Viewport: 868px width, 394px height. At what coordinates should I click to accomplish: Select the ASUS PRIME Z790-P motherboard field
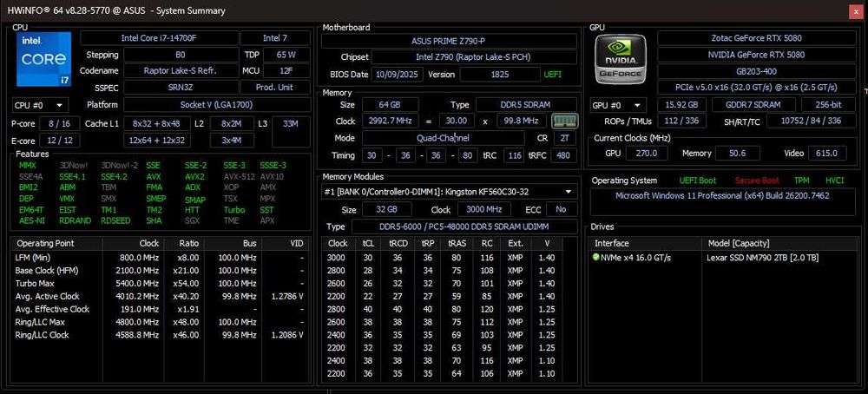[449, 41]
